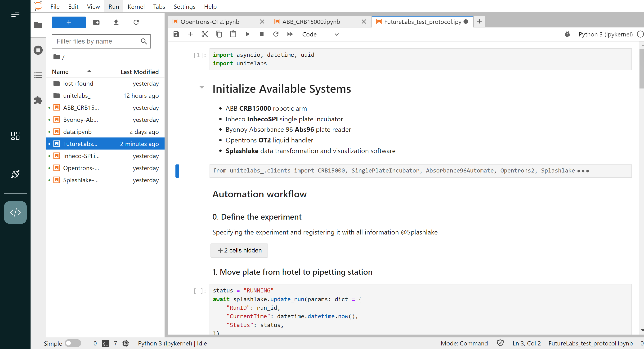
Task: Select the unitelabs_ folder
Action: (x=105, y=95)
